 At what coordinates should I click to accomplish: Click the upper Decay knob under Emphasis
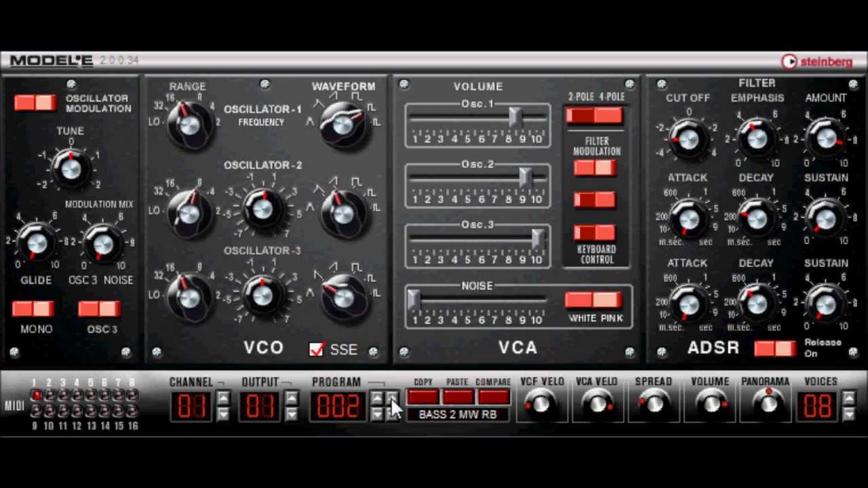coord(757,218)
